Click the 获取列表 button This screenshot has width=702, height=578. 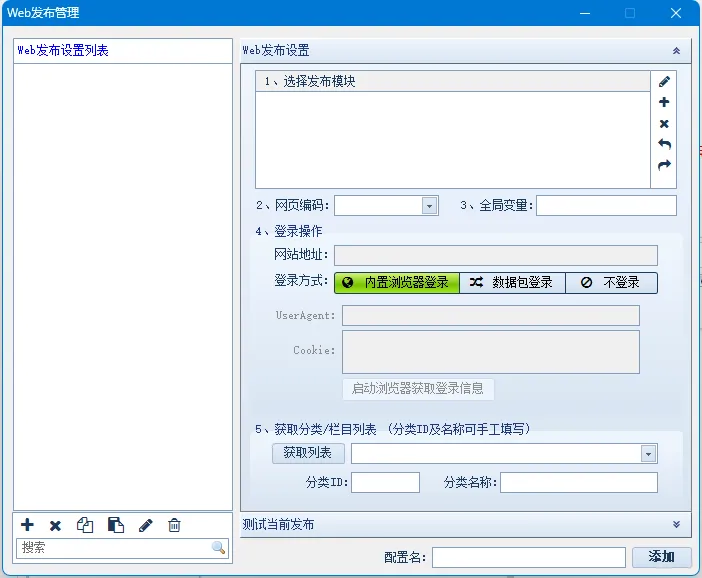click(308, 453)
